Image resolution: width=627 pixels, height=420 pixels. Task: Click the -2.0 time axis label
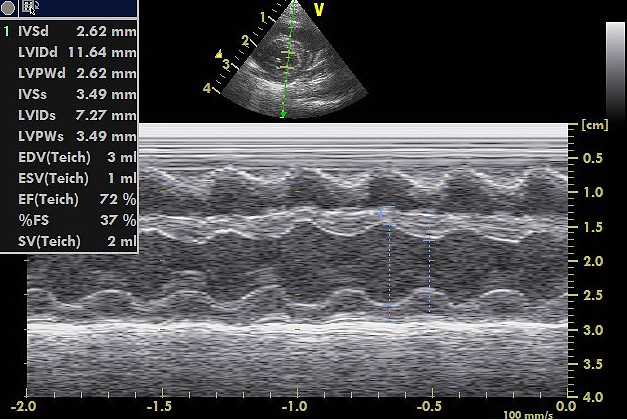point(23,407)
